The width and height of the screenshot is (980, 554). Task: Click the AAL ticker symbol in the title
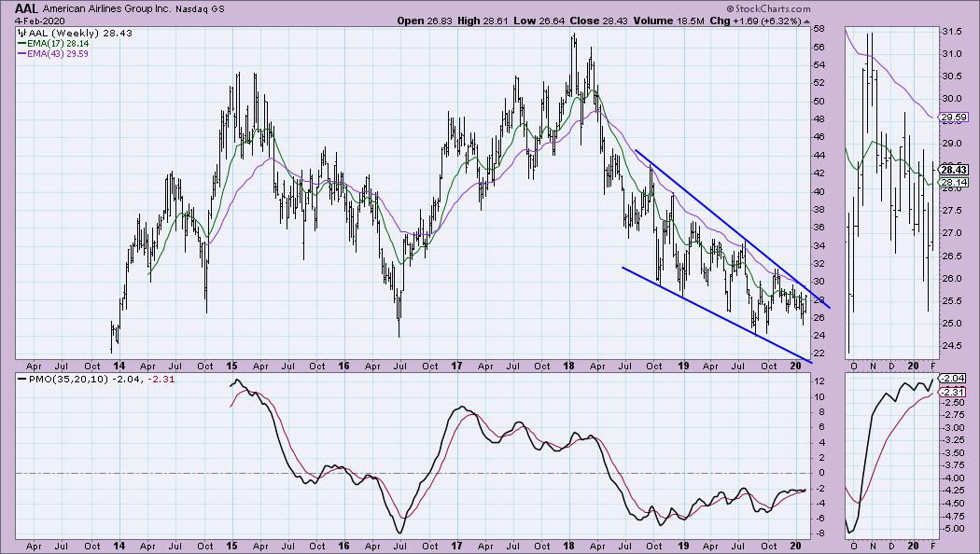point(27,8)
